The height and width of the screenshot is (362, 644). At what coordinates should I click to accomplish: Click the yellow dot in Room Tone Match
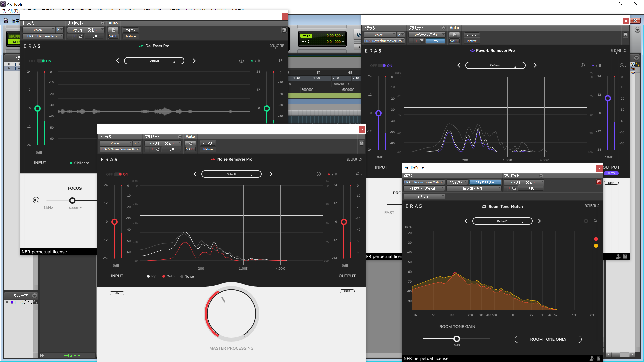coord(596,246)
